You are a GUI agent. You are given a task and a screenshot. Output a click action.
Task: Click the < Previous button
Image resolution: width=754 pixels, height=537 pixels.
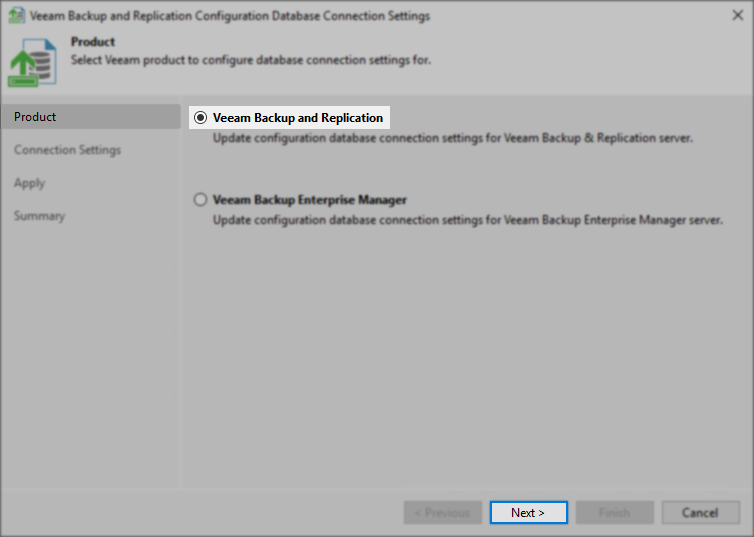click(442, 512)
